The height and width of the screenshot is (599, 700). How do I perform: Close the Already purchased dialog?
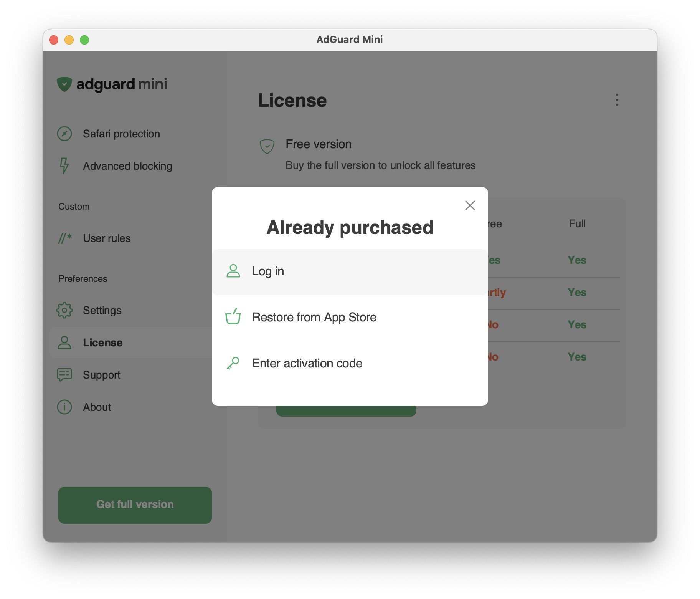tap(470, 205)
